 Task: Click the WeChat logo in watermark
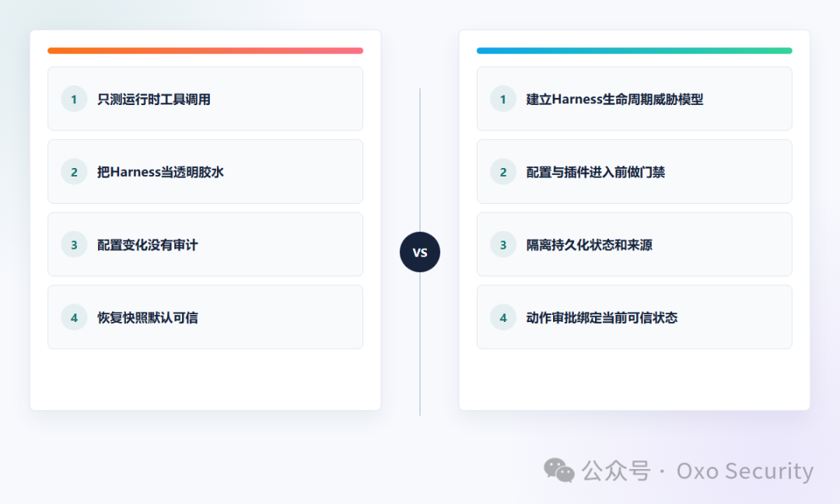[558, 471]
